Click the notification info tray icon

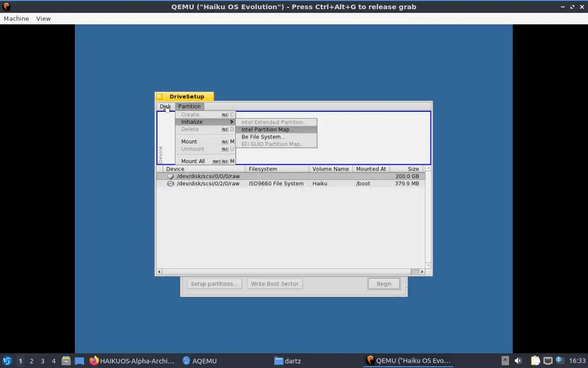point(559,360)
